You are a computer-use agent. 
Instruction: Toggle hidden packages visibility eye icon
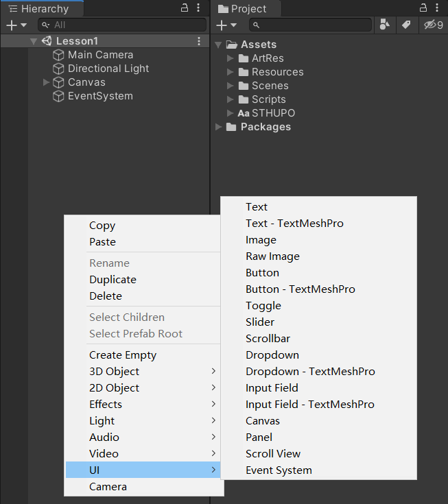pyautogui.click(x=433, y=25)
